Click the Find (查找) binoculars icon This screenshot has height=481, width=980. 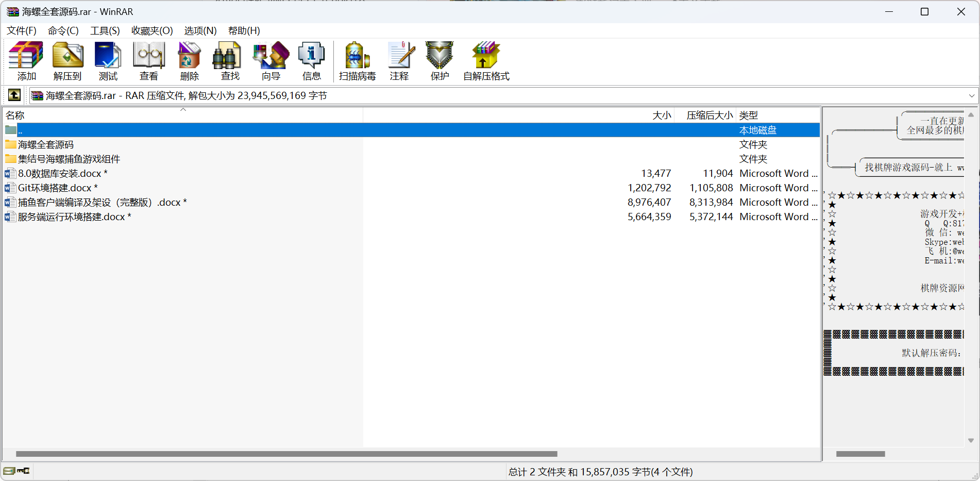click(x=227, y=55)
